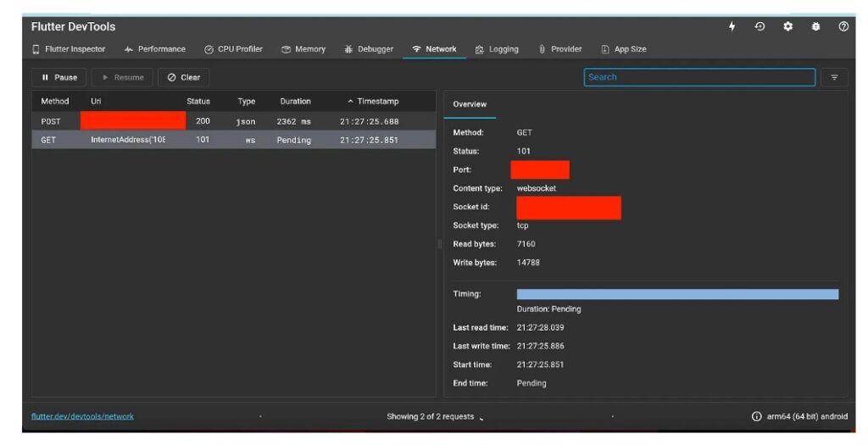Click timestamp 21:27:25.688 cell

370,122
